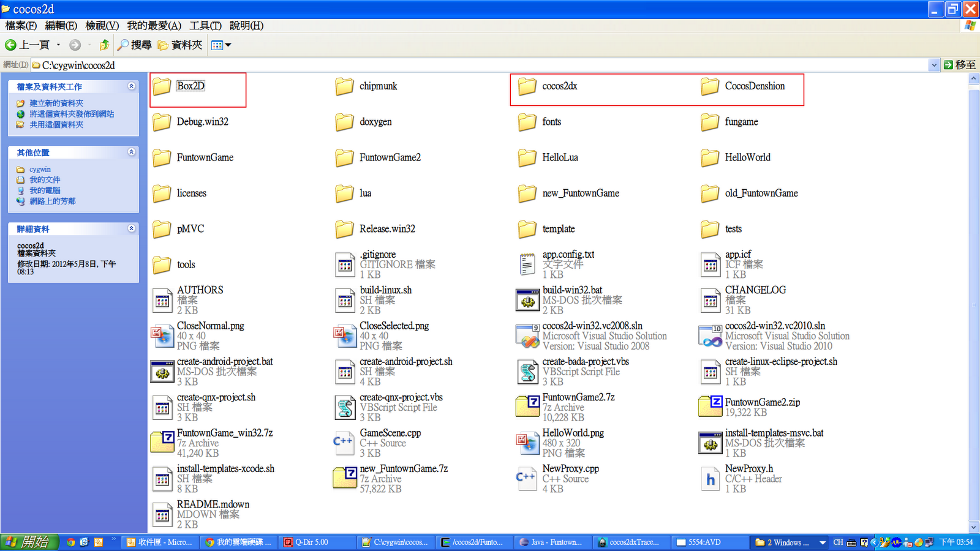Select FuntownGame2.zip archive icon

coord(710,407)
